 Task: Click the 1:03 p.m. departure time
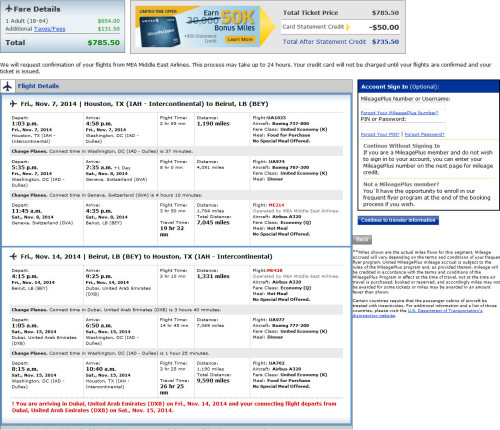click(25, 124)
